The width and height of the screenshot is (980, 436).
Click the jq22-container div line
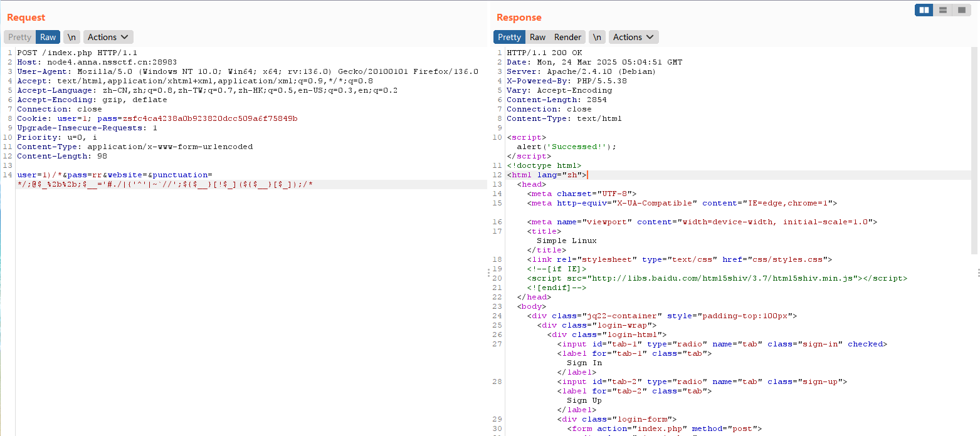662,316
